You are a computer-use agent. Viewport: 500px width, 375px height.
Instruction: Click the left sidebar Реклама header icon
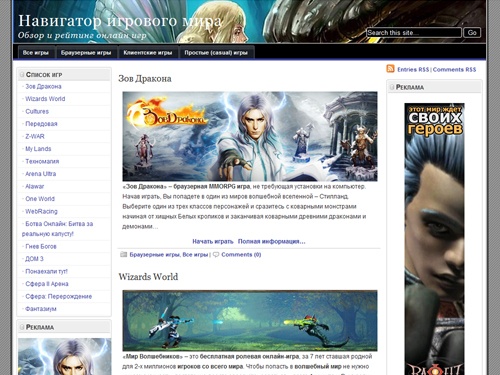coord(22,327)
